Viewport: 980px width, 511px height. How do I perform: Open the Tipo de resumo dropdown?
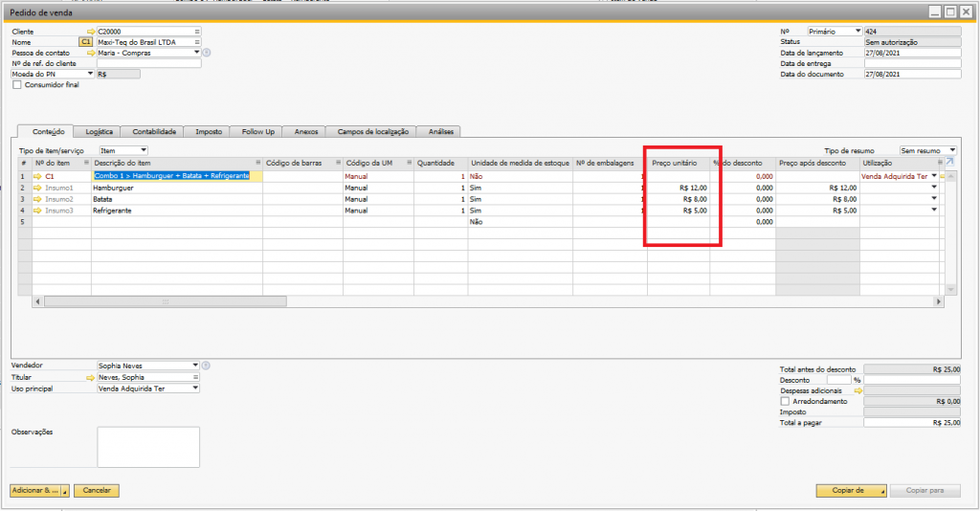click(x=952, y=150)
